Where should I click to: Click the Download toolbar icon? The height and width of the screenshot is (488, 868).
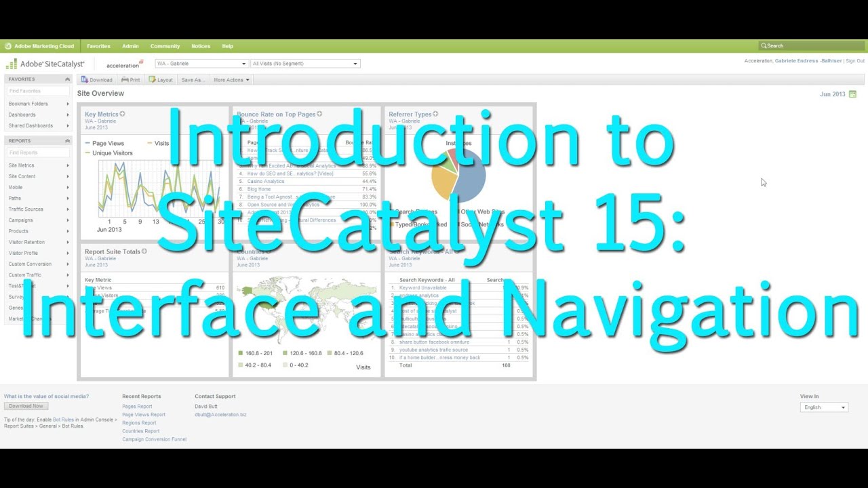point(85,79)
